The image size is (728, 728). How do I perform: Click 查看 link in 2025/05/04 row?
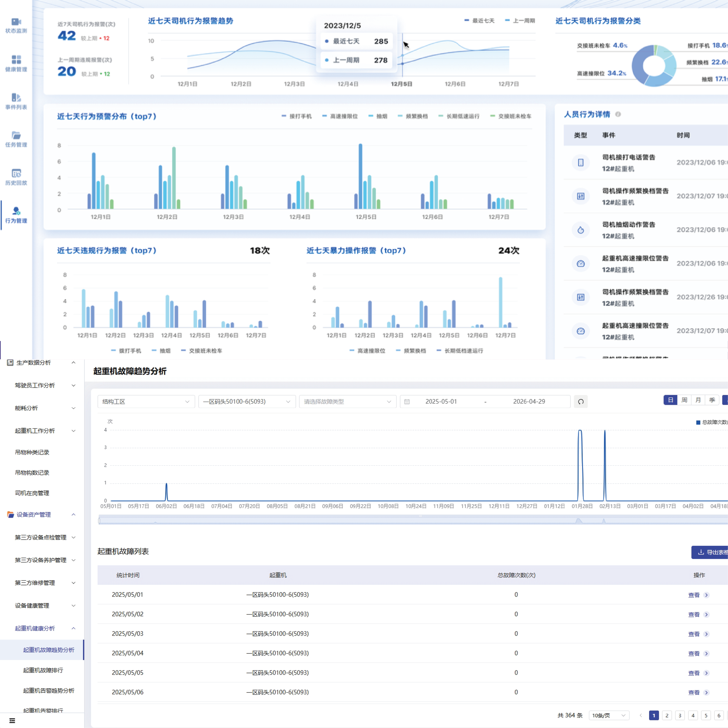694,654
